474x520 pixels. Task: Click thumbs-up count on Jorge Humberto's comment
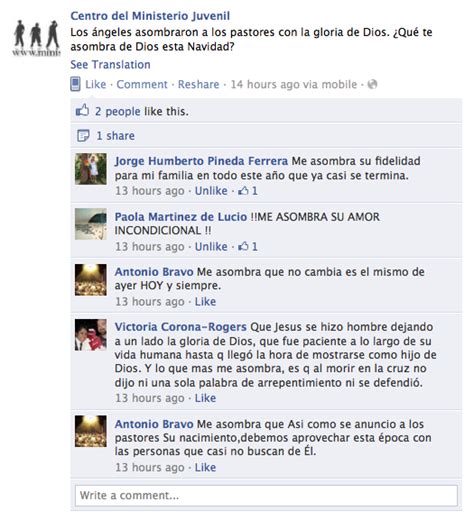[248, 191]
